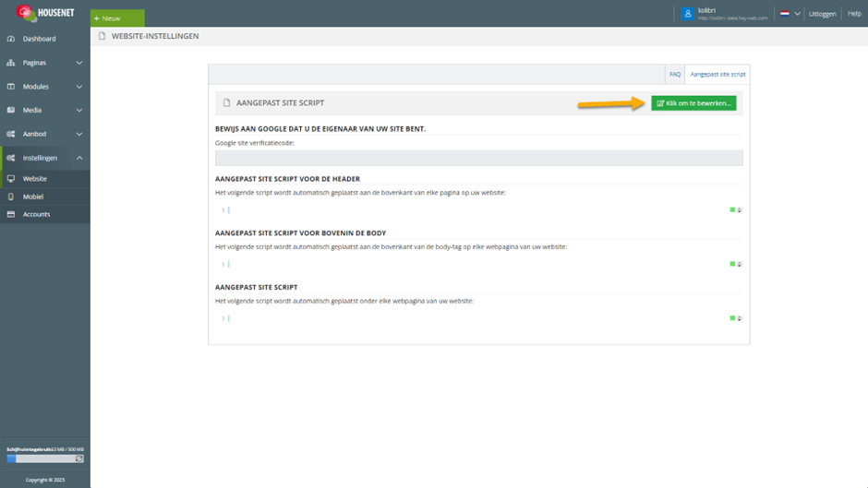Select the Aangepast site script tab

(x=717, y=74)
